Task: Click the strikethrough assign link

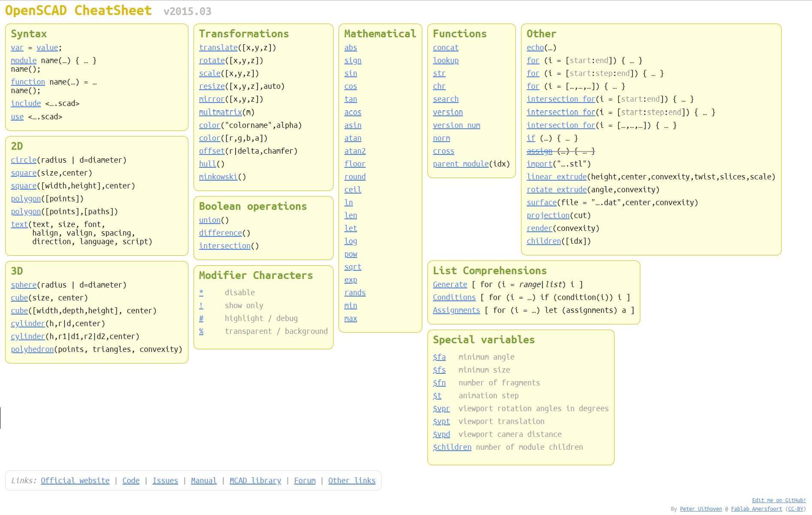Action: (539, 151)
